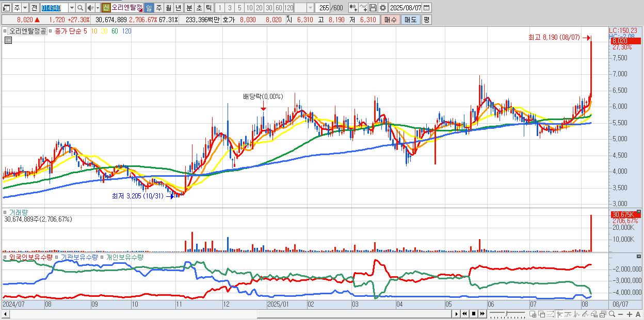Image resolution: width=644 pixels, height=320 pixels.
Task: Open the stock code history dropdown
Action: (x=72, y=8)
